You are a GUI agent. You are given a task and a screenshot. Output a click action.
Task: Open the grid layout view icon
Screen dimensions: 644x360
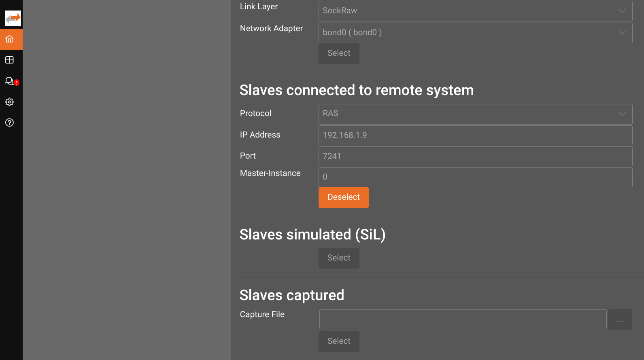[x=10, y=60]
